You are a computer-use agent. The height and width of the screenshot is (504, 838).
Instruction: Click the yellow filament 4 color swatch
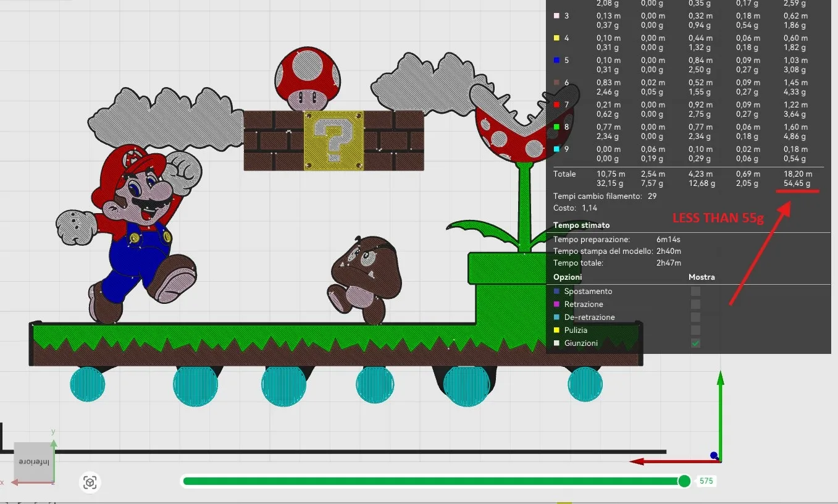556,38
